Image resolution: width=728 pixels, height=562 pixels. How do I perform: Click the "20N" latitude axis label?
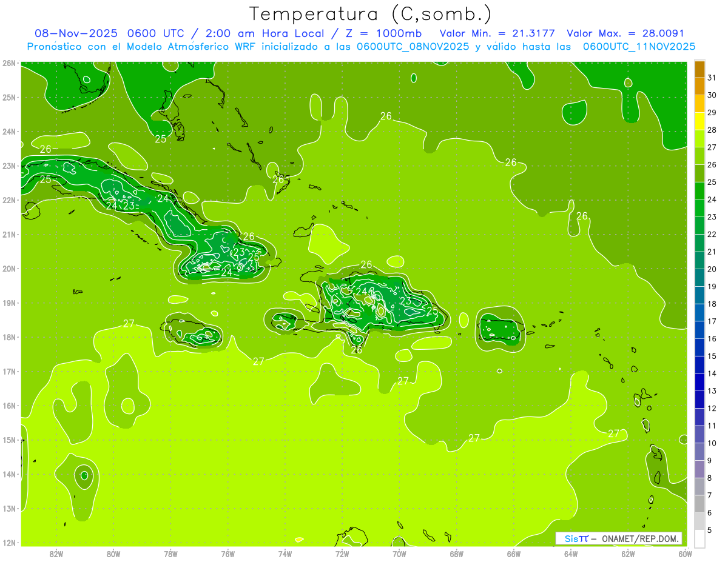8,269
